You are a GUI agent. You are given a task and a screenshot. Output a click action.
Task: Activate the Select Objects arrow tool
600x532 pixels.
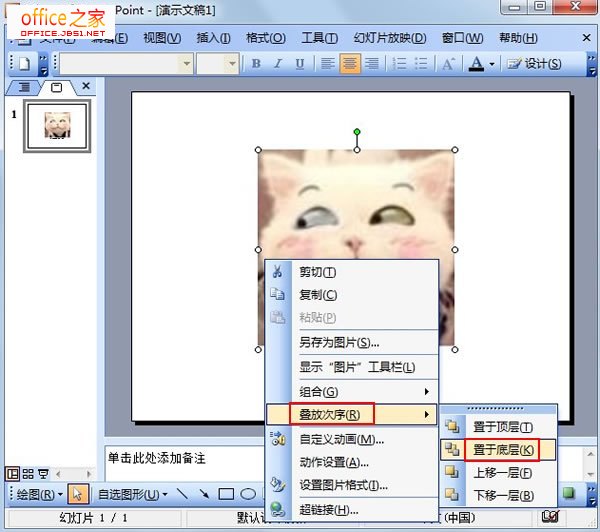78,494
